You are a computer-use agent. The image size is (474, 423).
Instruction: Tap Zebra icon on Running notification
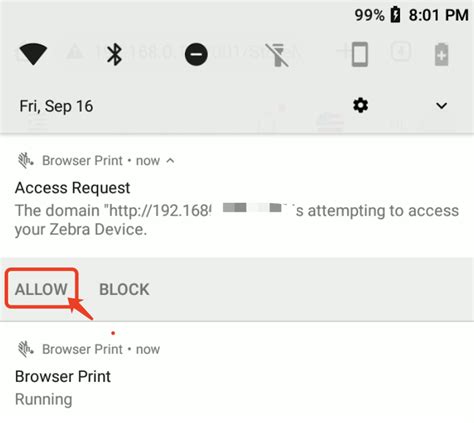(25, 349)
